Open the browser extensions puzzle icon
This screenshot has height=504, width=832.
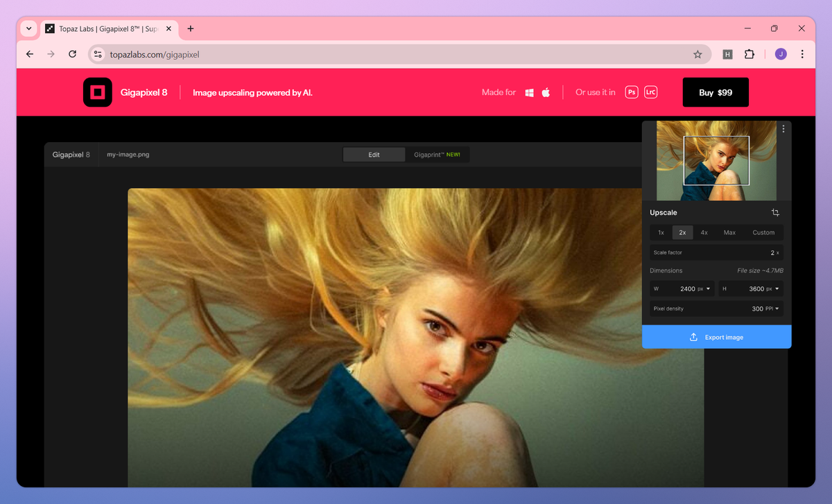749,54
